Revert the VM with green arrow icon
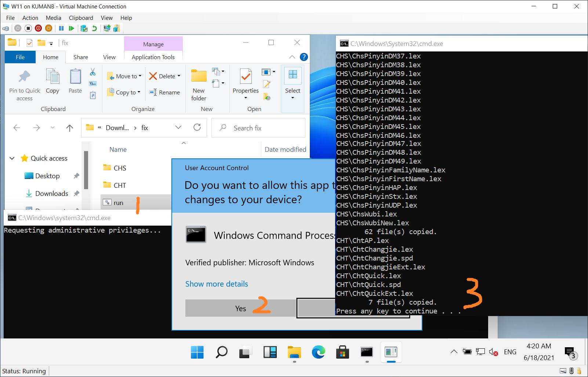 (x=95, y=28)
